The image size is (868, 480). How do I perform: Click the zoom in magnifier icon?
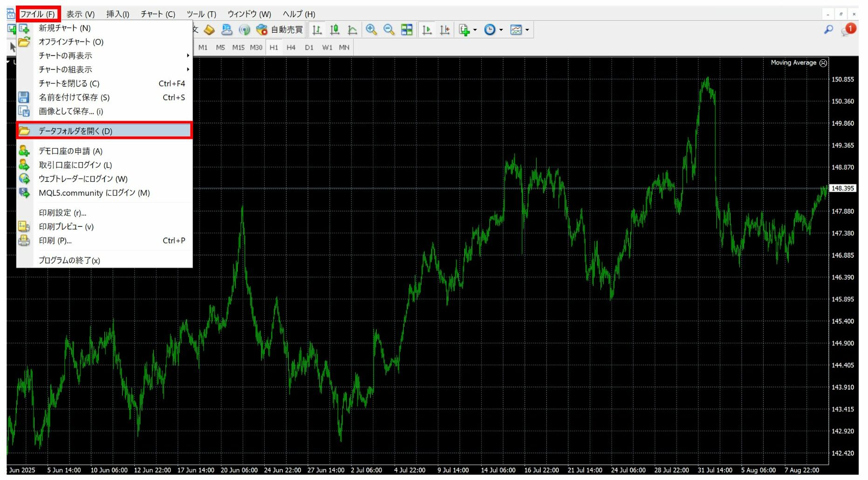pos(371,30)
